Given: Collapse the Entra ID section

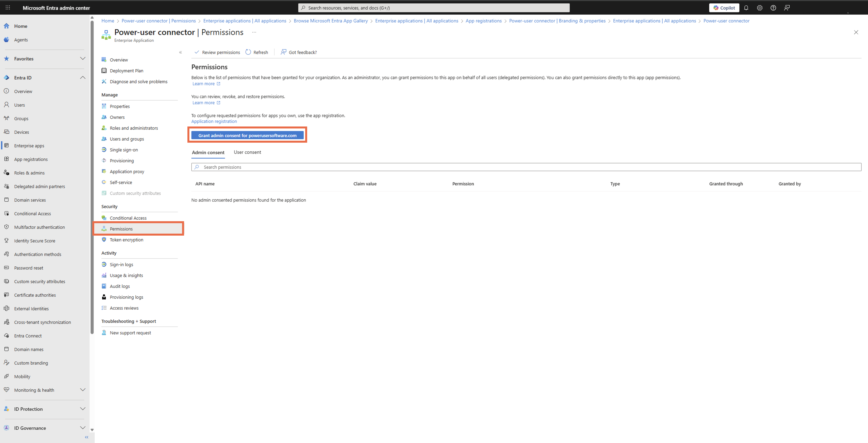Looking at the screenshot, I should click(x=82, y=78).
